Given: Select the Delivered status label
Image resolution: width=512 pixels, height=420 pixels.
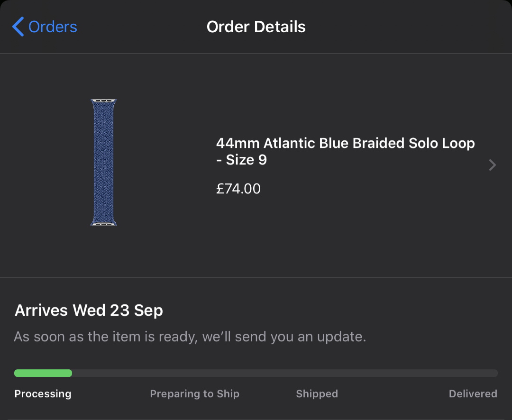Looking at the screenshot, I should (473, 394).
